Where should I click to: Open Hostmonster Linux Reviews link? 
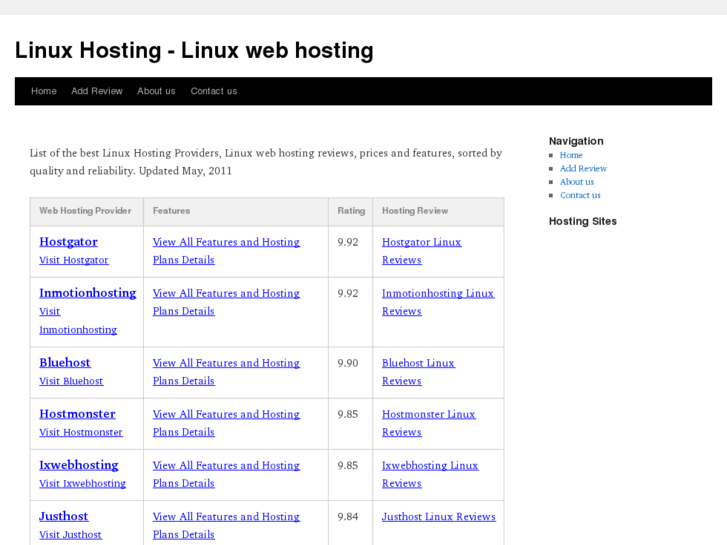pyautogui.click(x=429, y=423)
